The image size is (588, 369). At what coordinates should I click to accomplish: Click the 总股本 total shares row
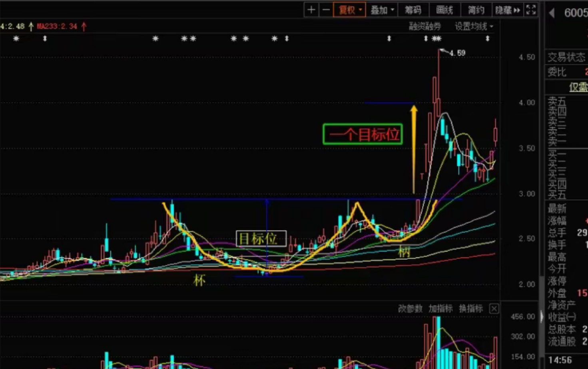(x=567, y=329)
